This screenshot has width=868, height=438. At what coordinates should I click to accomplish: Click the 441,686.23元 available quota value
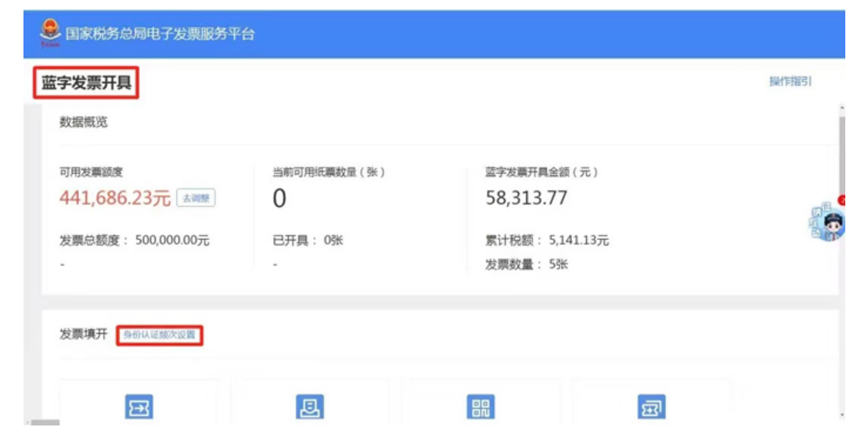(x=115, y=198)
